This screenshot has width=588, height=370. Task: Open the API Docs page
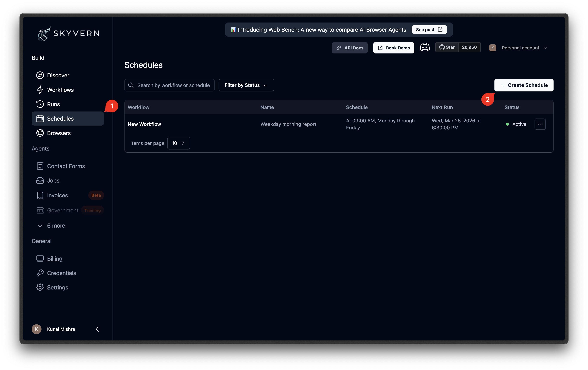click(349, 48)
